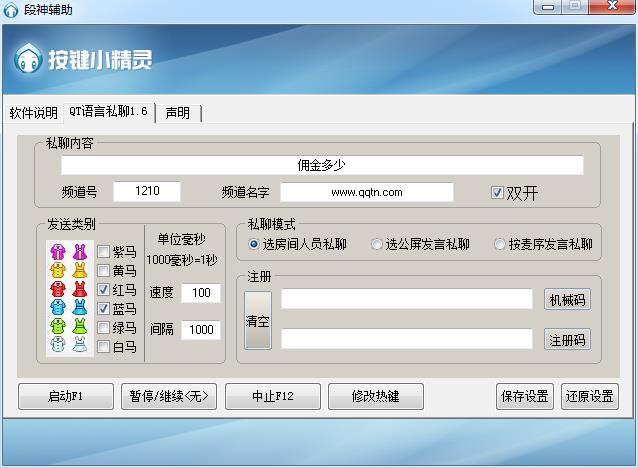Open the 声明 tab
This screenshot has height=468, width=638.
coord(178,113)
